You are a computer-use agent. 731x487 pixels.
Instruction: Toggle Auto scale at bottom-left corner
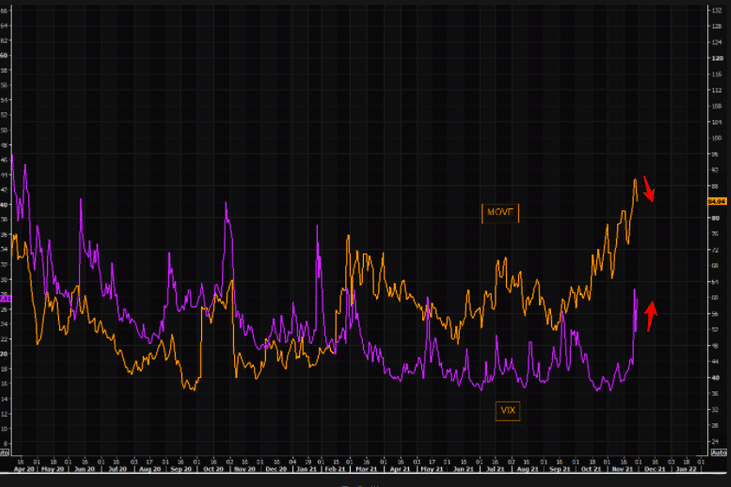coord(5,453)
